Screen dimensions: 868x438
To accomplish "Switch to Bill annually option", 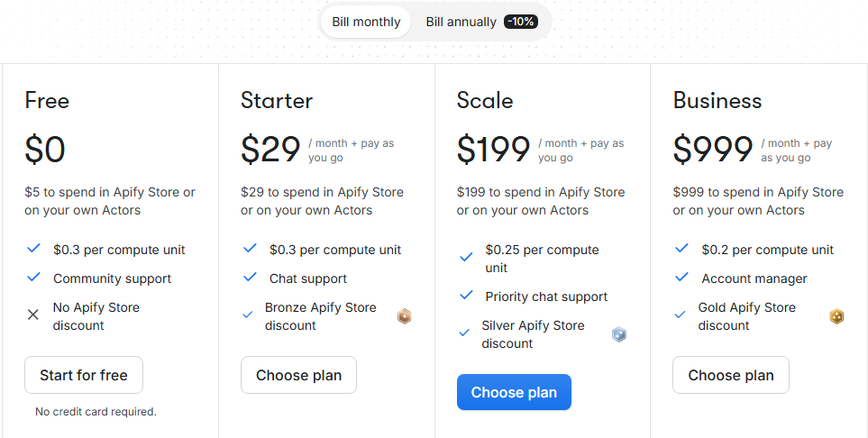I will (461, 22).
